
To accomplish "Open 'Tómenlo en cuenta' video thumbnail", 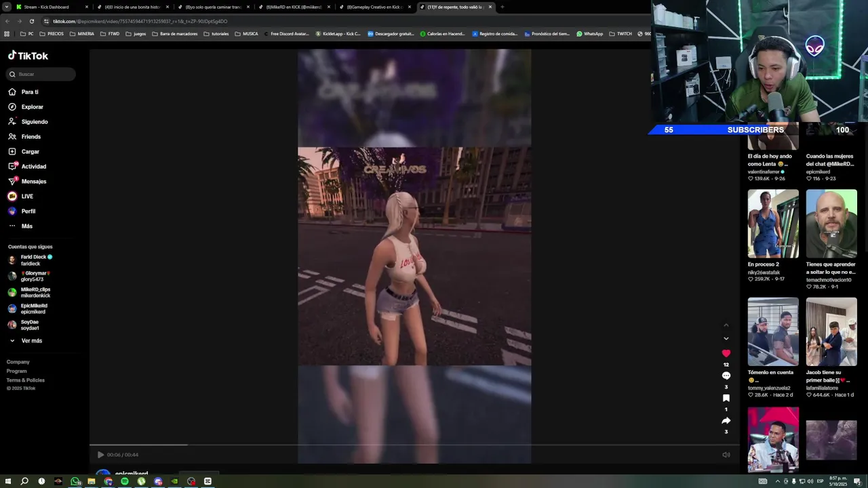I will point(773,332).
